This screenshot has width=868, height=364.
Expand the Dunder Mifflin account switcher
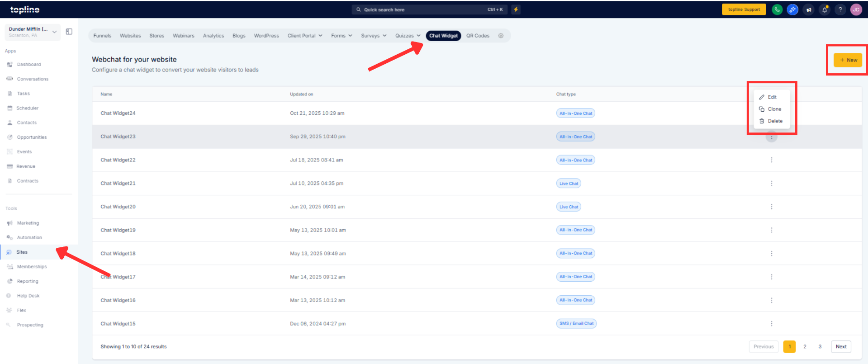pyautogui.click(x=33, y=32)
